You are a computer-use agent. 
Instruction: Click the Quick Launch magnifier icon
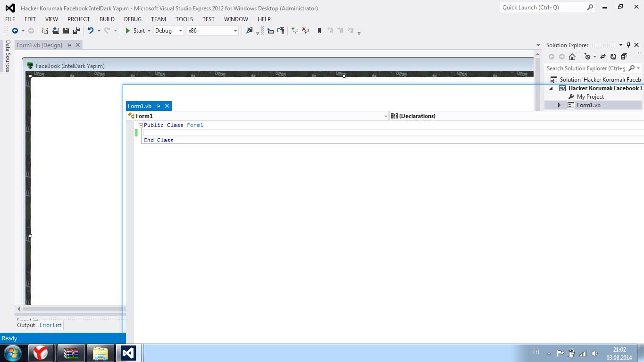590,8
